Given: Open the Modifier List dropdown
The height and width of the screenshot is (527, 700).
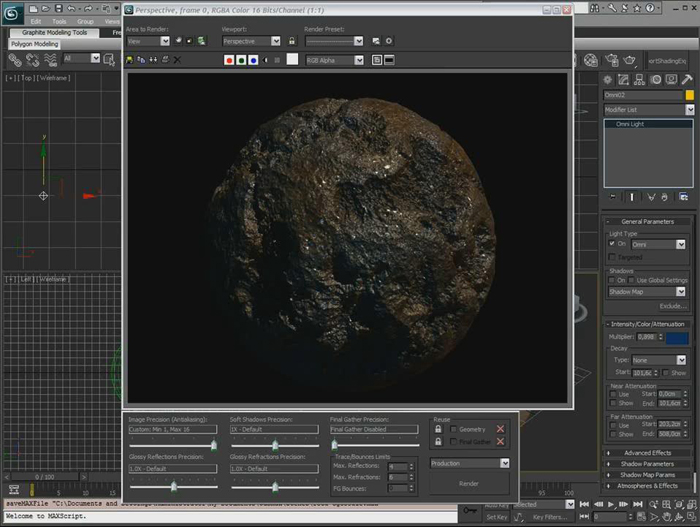Looking at the screenshot, I should (x=649, y=109).
